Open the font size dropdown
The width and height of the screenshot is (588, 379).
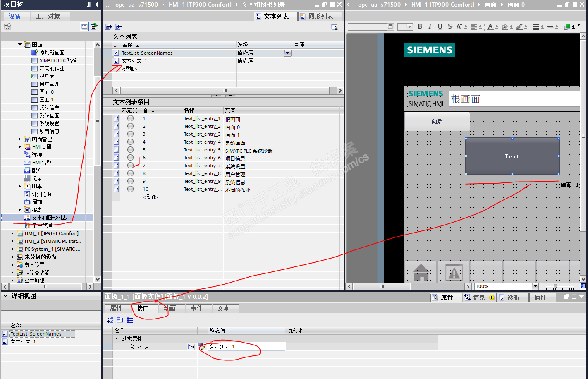point(410,27)
